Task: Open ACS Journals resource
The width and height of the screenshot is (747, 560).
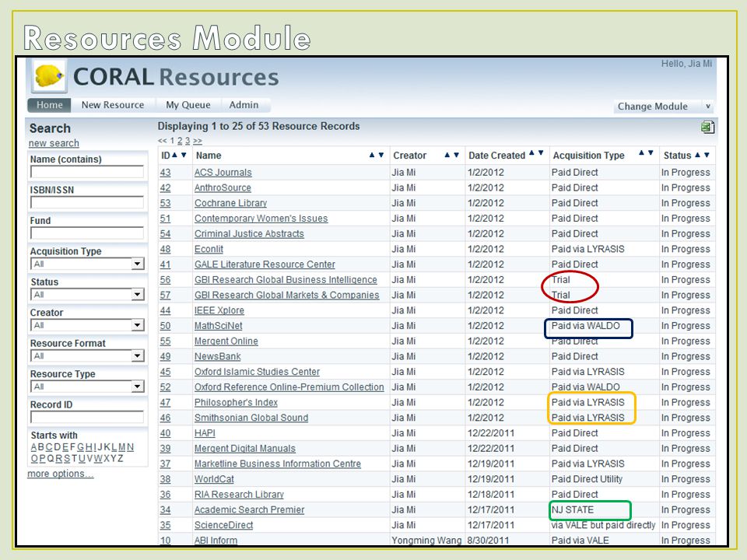Action: [x=223, y=173]
